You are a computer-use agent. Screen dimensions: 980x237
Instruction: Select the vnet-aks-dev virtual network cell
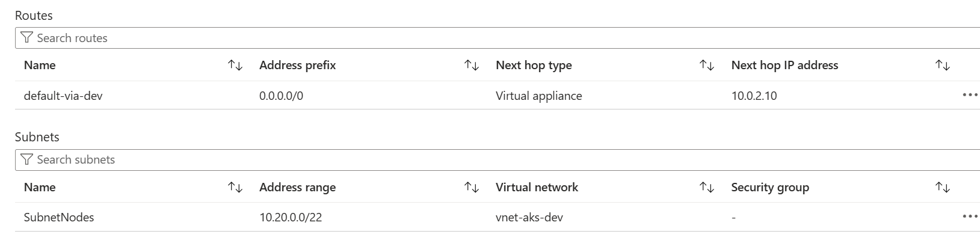click(x=529, y=217)
